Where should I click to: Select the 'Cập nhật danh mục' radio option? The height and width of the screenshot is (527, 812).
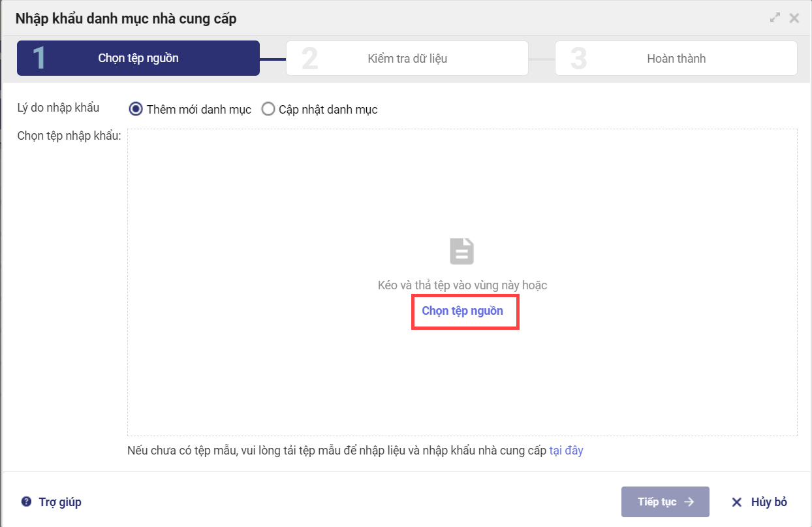point(268,109)
